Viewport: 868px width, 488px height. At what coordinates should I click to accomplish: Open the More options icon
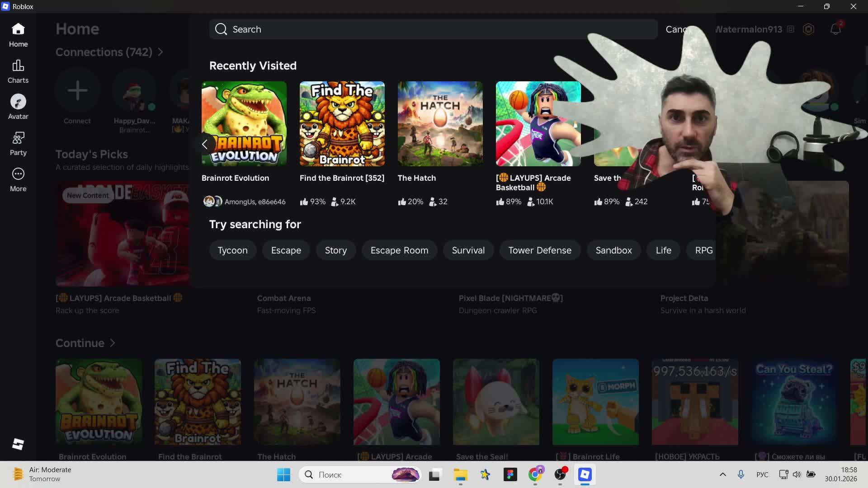click(18, 174)
